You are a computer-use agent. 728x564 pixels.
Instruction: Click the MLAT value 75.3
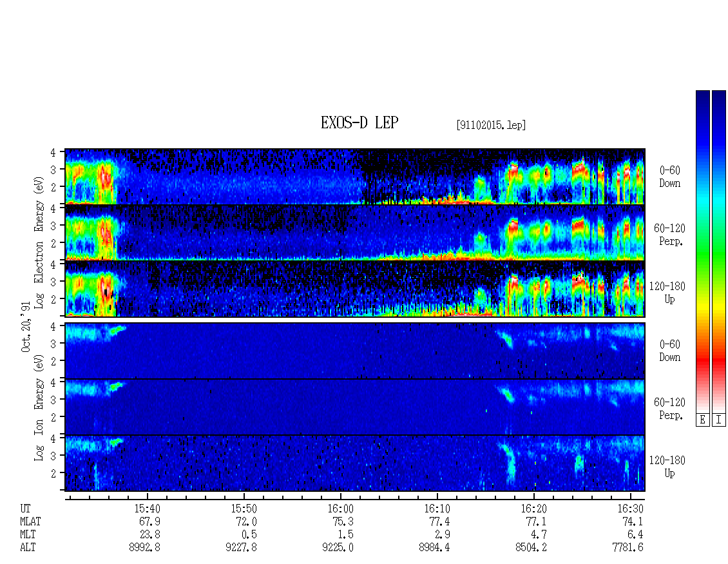343,521
